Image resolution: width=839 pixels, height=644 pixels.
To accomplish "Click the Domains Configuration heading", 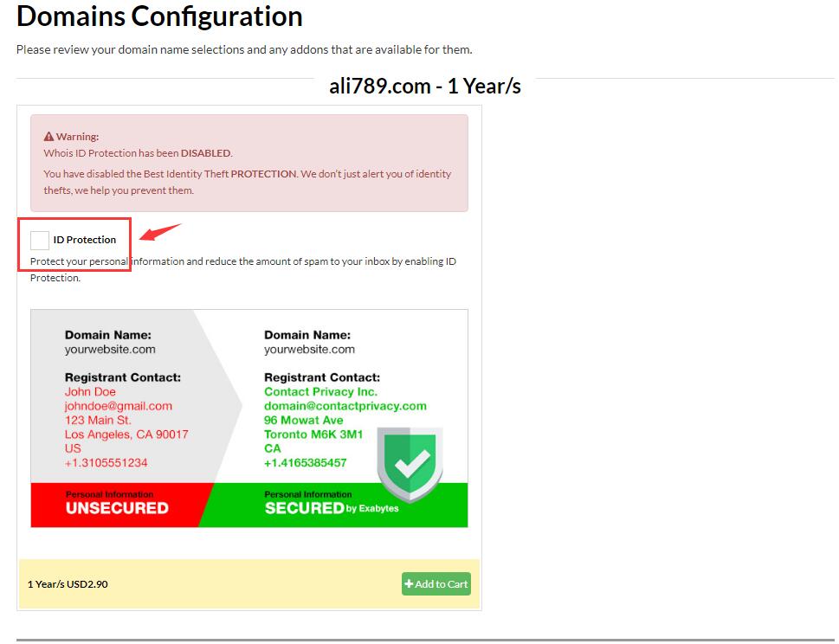I will (159, 16).
